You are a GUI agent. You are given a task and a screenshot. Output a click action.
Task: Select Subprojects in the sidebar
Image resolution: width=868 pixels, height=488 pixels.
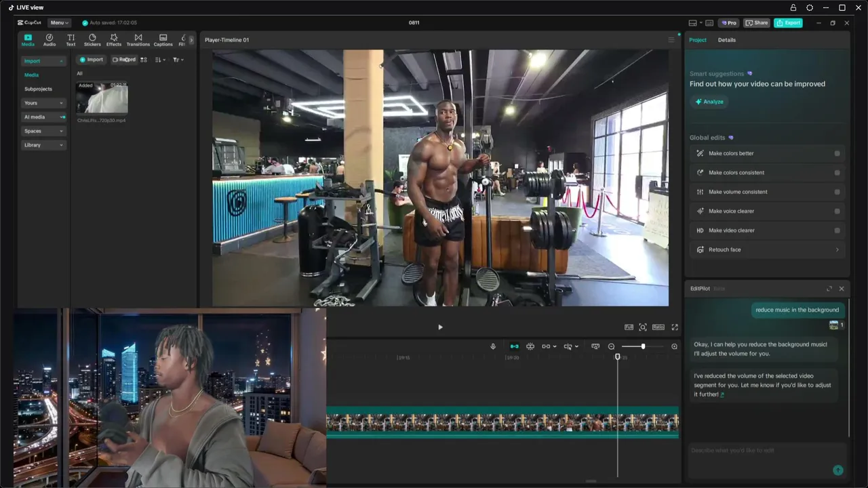38,89
